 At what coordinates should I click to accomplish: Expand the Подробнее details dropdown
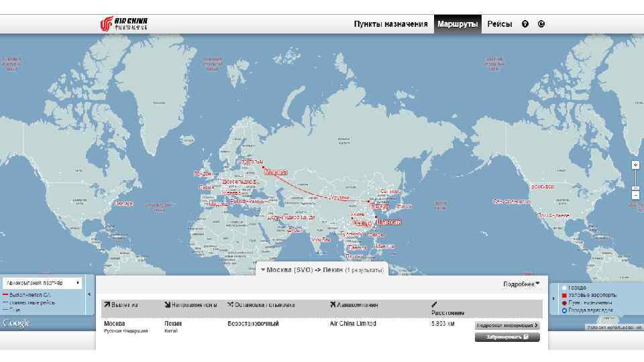[521, 284]
